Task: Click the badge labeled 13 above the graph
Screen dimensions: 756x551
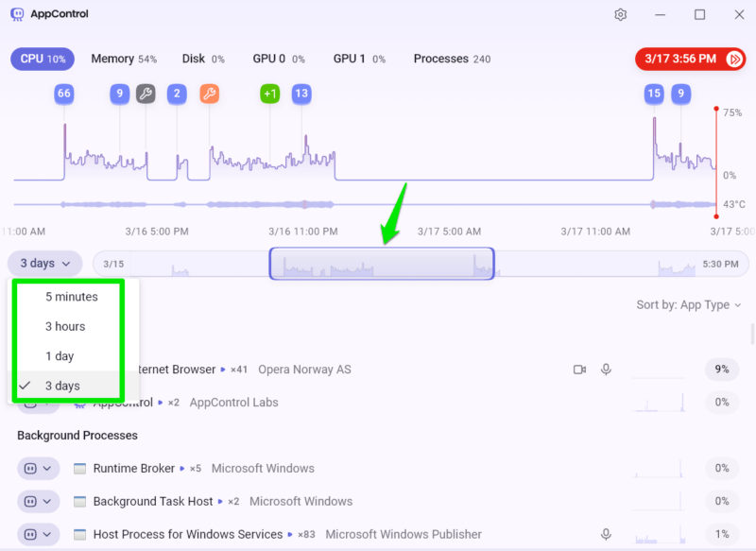Action: coord(301,94)
